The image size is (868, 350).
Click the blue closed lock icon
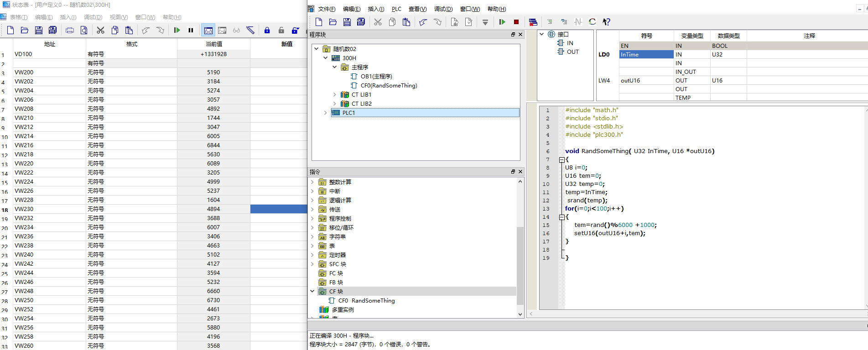(x=267, y=31)
